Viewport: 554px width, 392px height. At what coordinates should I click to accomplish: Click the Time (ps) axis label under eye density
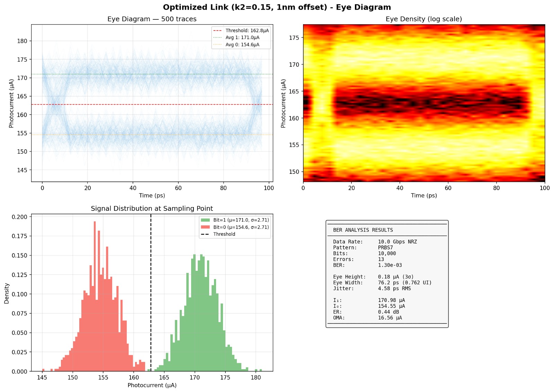point(423,195)
